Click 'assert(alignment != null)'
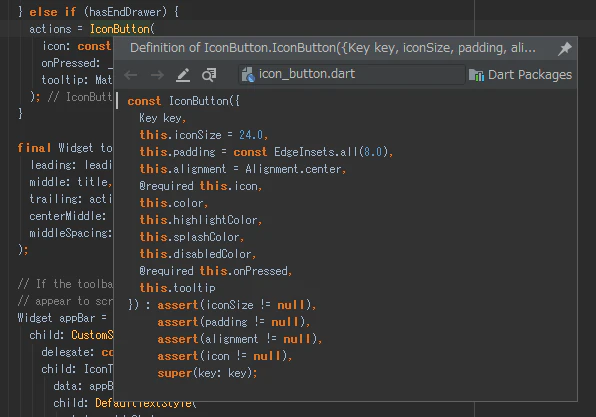 pyautogui.click(x=238, y=339)
